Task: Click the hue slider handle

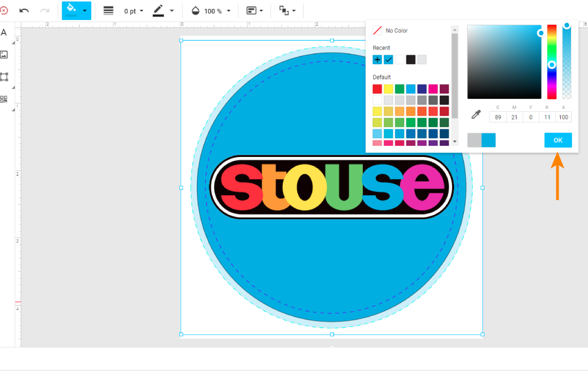Action: tap(552, 65)
